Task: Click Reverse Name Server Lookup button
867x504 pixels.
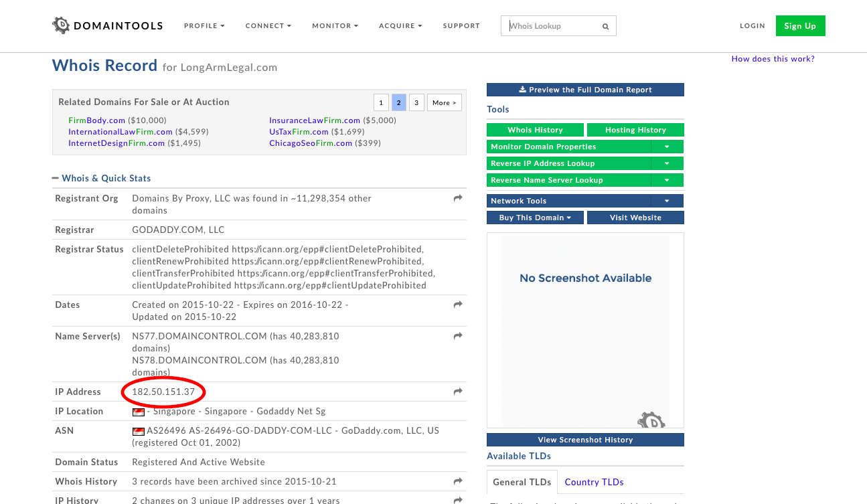Action: 568,180
